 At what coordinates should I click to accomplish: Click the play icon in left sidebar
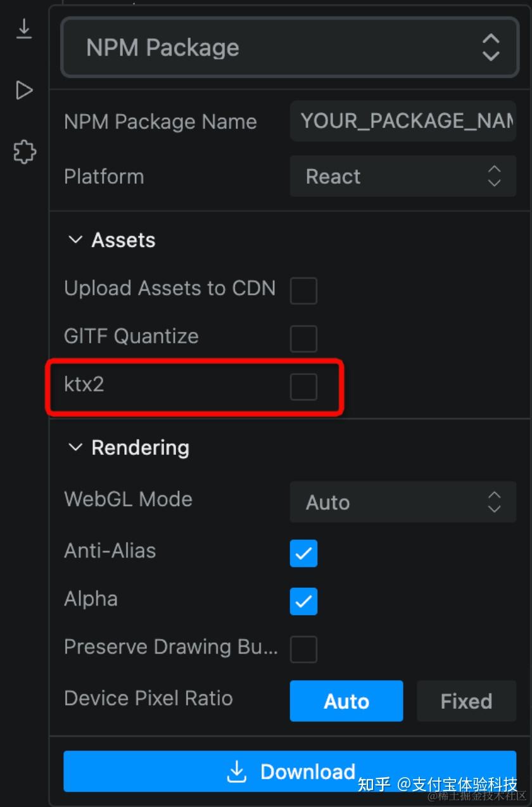[x=24, y=91]
